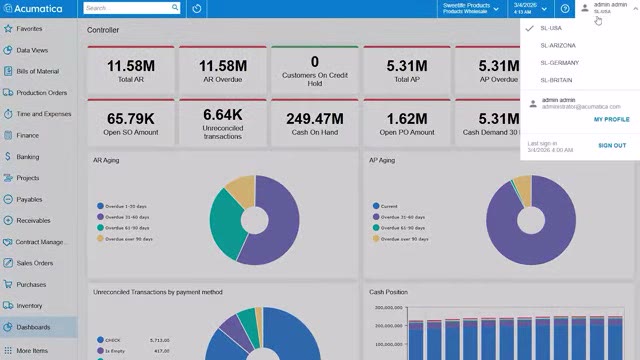Open Banking dollar icon
The width and height of the screenshot is (640, 360).
pos(8,156)
